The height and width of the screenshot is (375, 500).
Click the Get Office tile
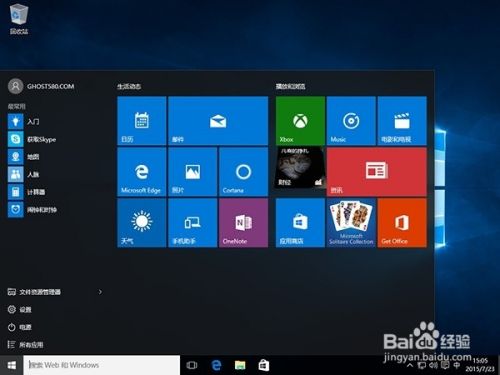tap(402, 223)
